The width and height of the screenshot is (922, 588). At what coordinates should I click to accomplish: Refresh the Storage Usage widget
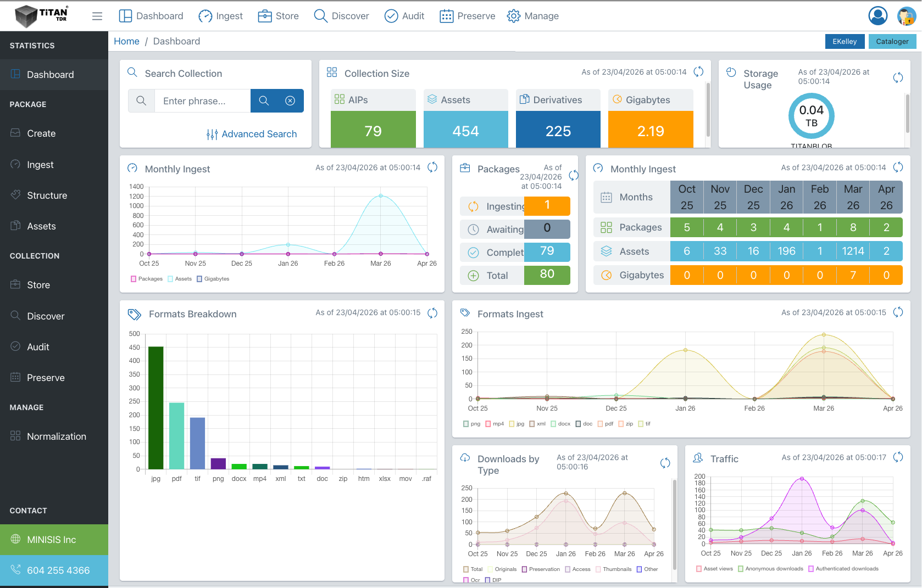(898, 77)
